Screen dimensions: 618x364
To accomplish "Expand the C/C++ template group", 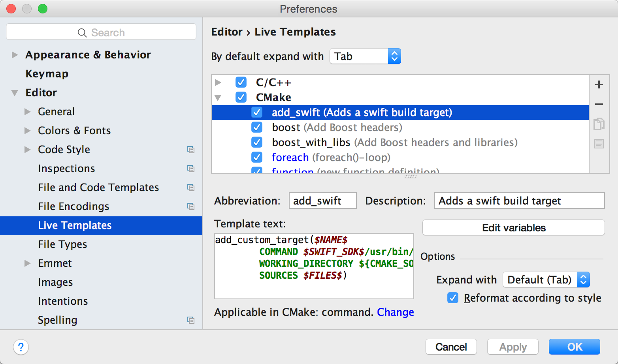I will pyautogui.click(x=218, y=83).
